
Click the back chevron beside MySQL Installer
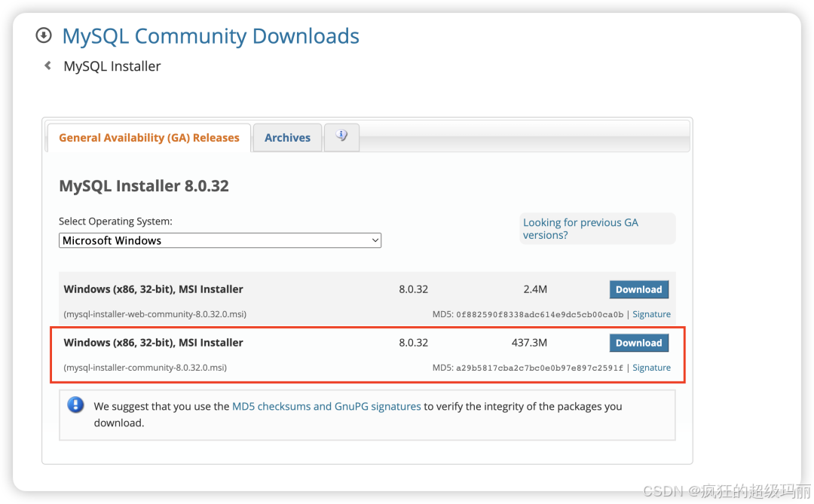tap(47, 66)
